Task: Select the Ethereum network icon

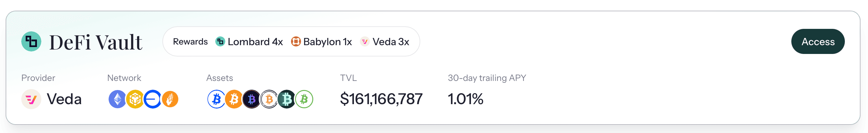Action: [x=117, y=99]
